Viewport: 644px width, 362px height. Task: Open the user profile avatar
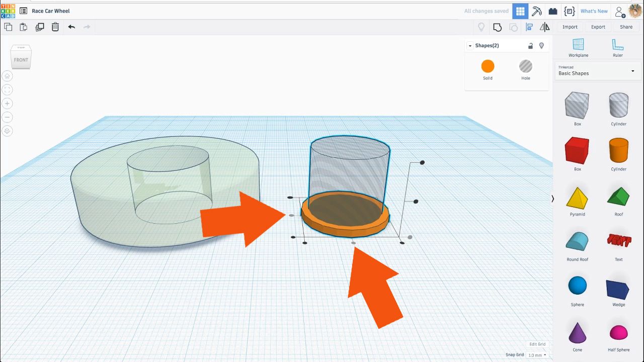pyautogui.click(x=635, y=11)
